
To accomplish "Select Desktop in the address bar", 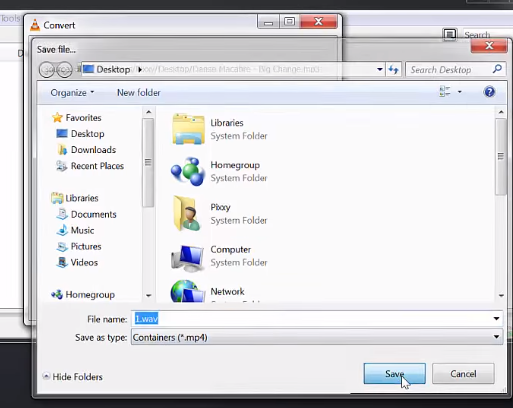I will click(x=113, y=69).
